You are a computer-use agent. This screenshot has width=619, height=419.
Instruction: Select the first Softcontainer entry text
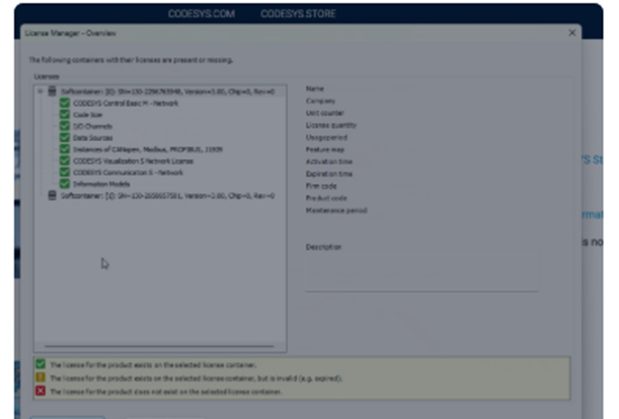tap(167, 91)
